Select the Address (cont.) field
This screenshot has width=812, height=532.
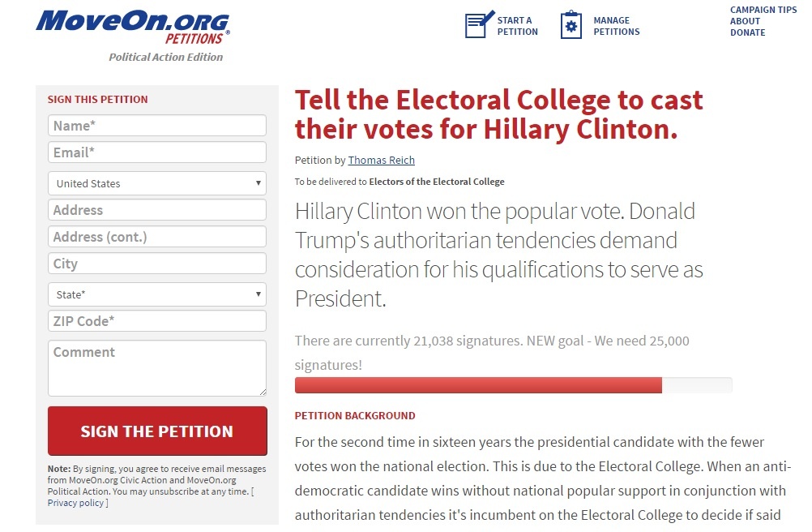(157, 237)
